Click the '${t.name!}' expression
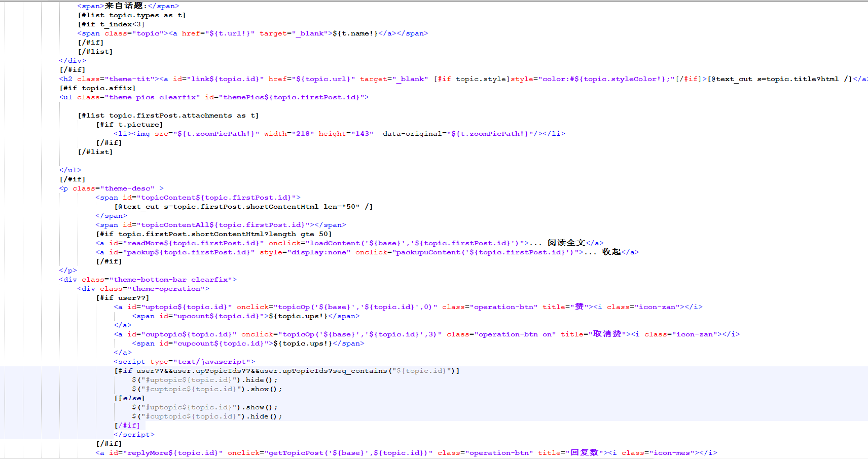Viewport: 868px width, 459px height. (x=355, y=33)
